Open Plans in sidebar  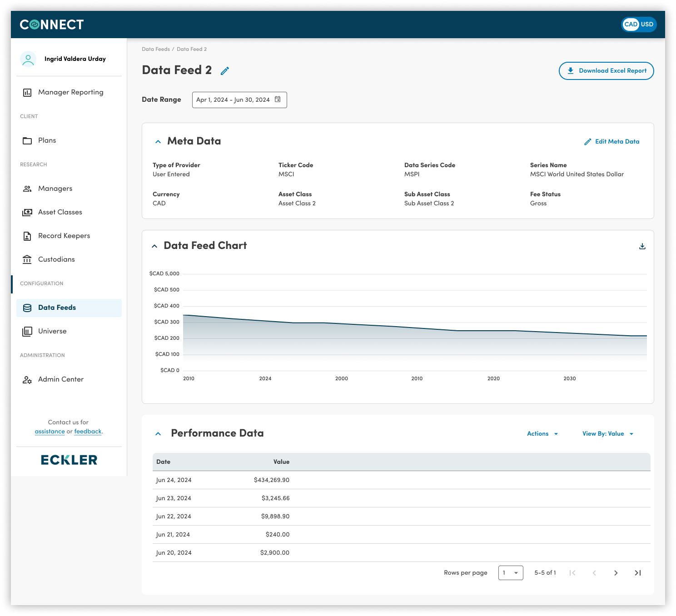click(x=47, y=140)
